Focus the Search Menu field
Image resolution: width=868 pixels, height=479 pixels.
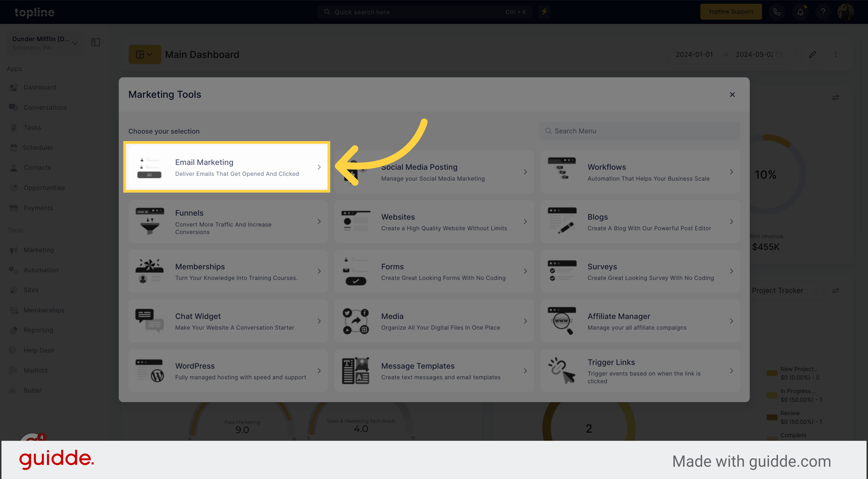pos(639,131)
